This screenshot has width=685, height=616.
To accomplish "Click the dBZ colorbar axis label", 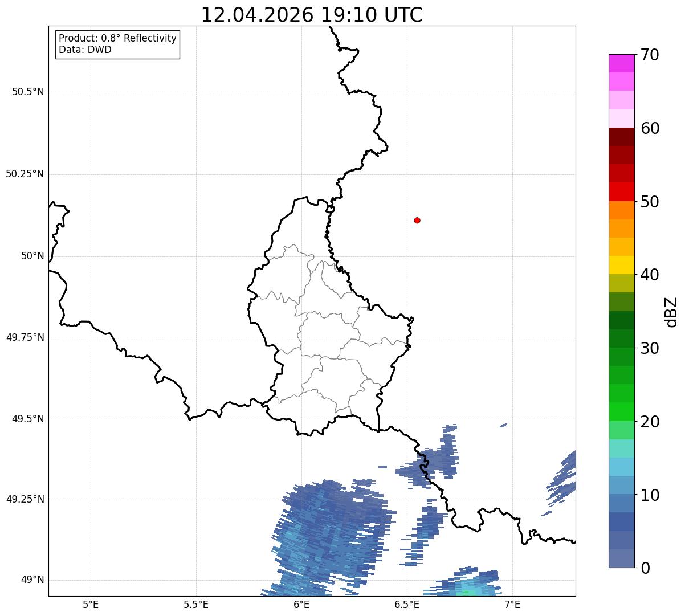I will (x=671, y=312).
